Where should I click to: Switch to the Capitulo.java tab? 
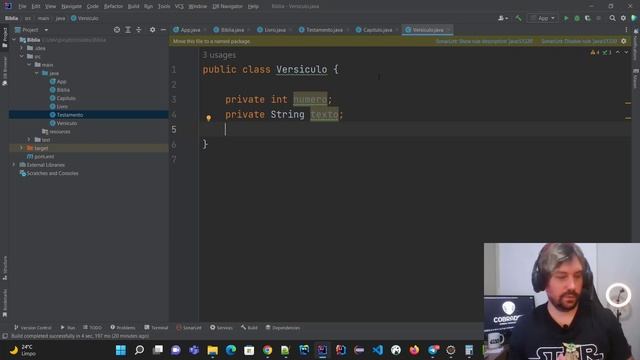[377, 30]
